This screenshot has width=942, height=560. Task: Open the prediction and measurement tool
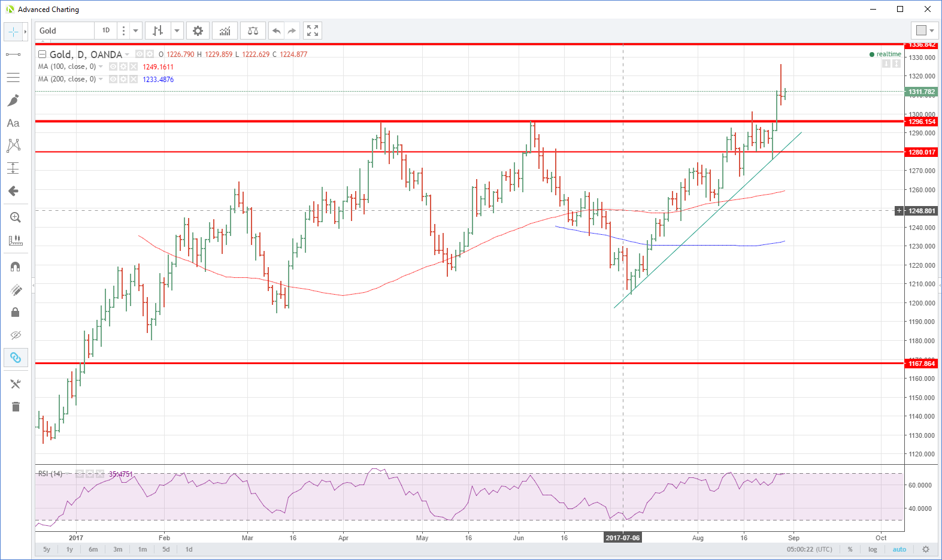[13, 168]
